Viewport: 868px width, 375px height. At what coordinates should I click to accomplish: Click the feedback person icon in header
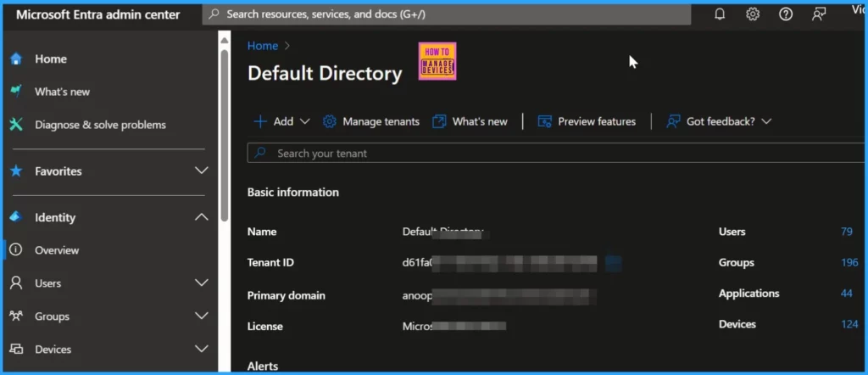(819, 14)
